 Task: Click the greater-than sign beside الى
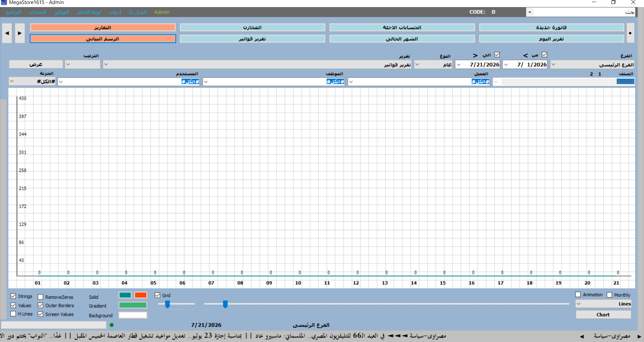point(475,55)
